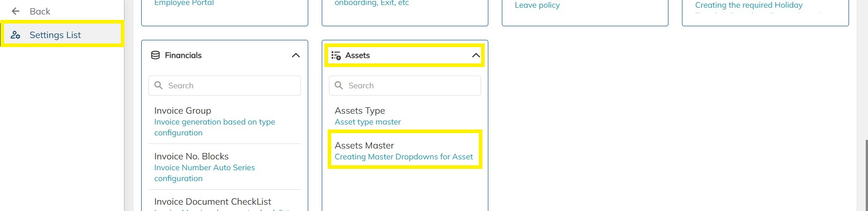The width and height of the screenshot is (868, 211).
Task: Open Invoice No. Blocks setting
Action: (x=191, y=157)
